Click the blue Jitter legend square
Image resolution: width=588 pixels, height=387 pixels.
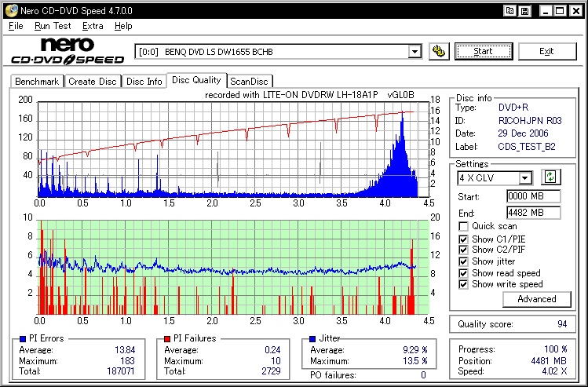312,339
